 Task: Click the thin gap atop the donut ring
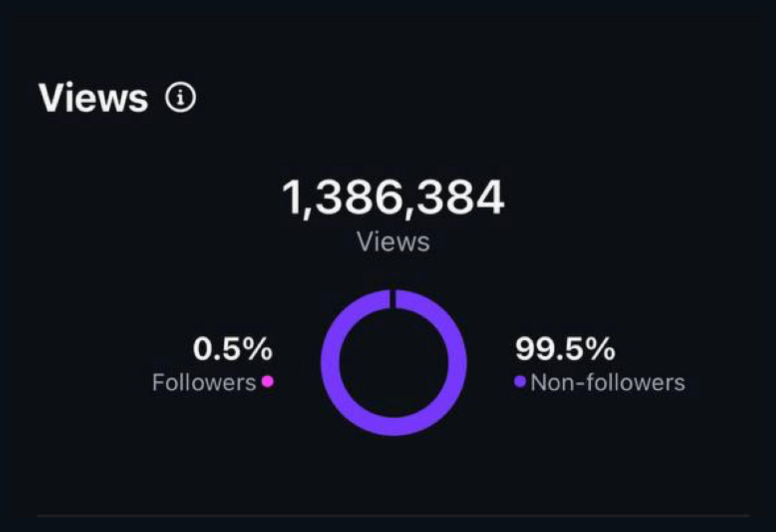click(x=393, y=299)
